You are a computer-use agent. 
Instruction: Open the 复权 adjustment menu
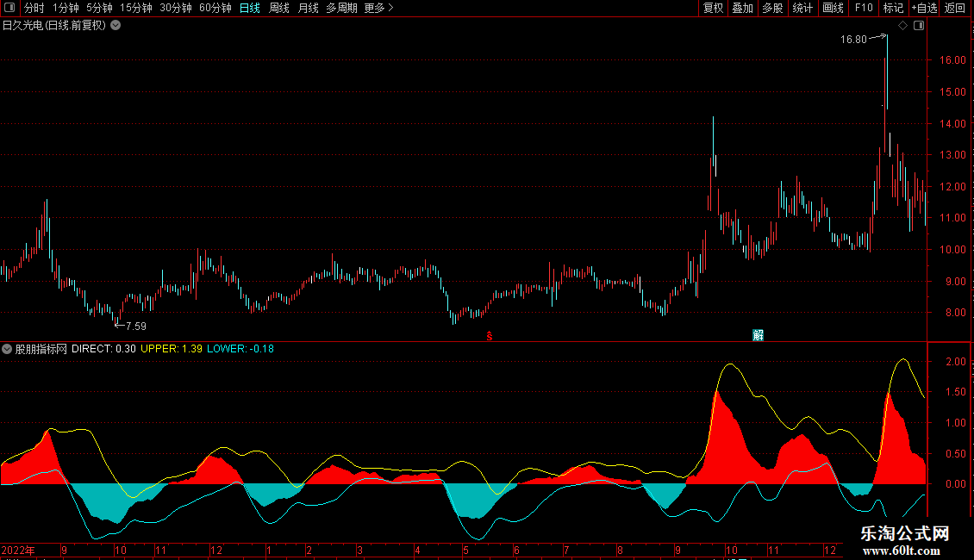(x=713, y=8)
